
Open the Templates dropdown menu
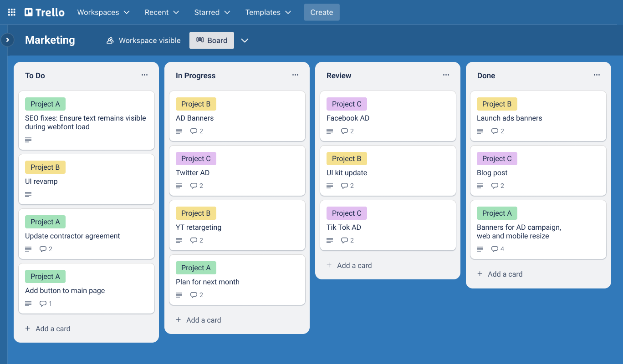coord(268,12)
